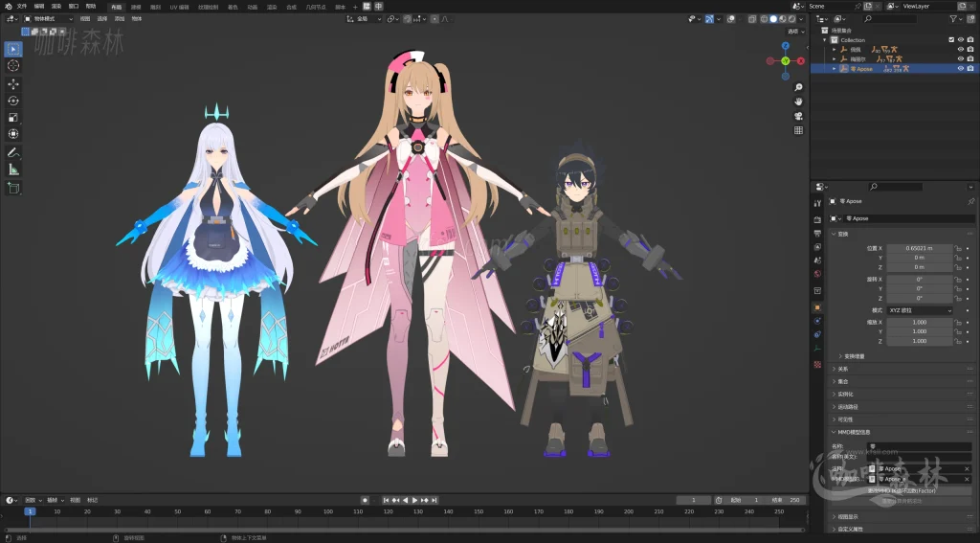Open the Object properties tab
The image size is (980, 543).
tap(817, 307)
